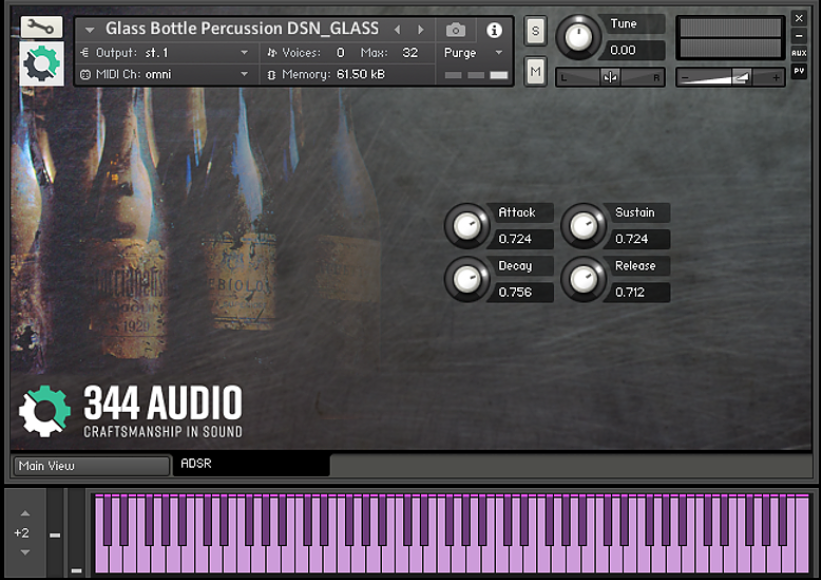Screen dimensions: 821x580
Task: Shift keyboard octave down with arrow
Action: 25,552
